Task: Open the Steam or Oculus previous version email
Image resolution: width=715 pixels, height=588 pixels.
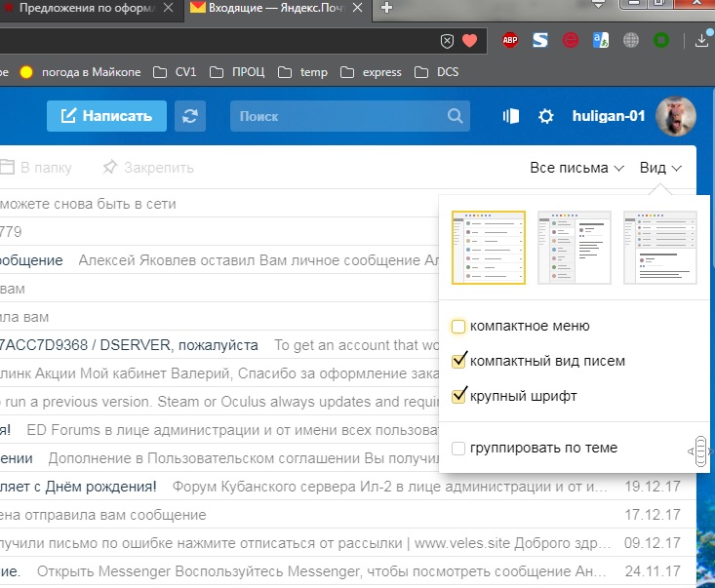Action: [x=218, y=402]
